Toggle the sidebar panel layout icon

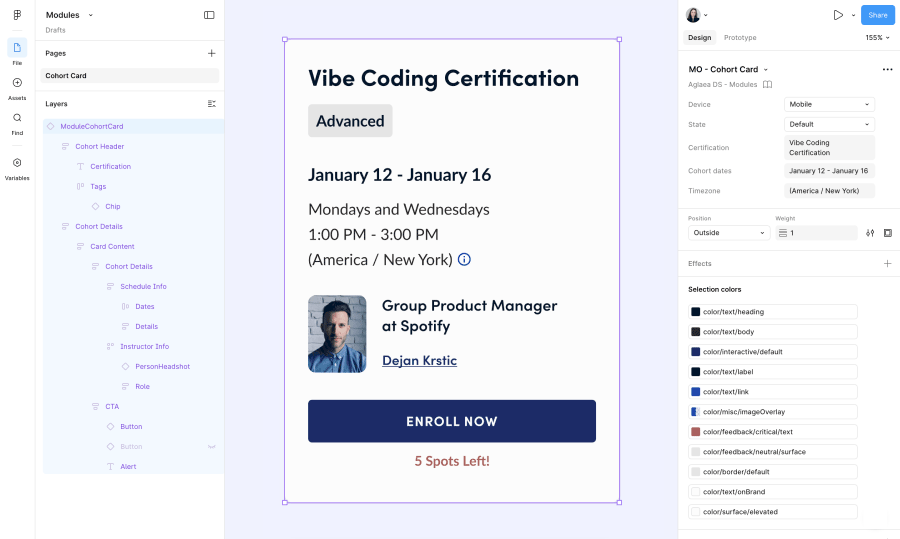tap(210, 15)
